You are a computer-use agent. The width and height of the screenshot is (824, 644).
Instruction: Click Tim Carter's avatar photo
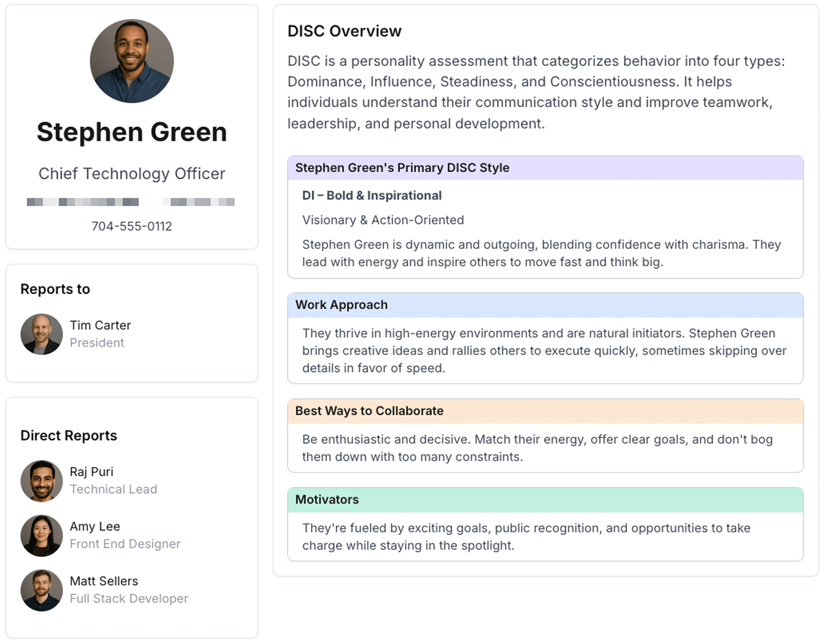(42, 334)
